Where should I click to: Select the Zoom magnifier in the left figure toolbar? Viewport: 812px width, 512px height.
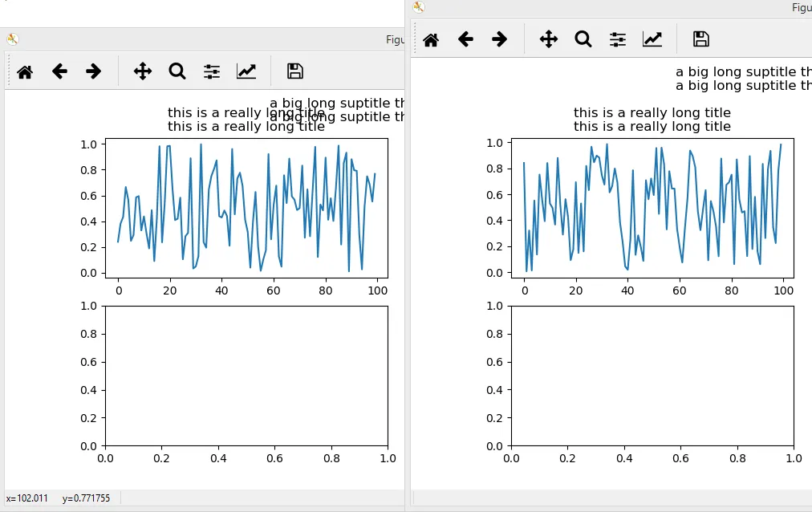coord(177,71)
